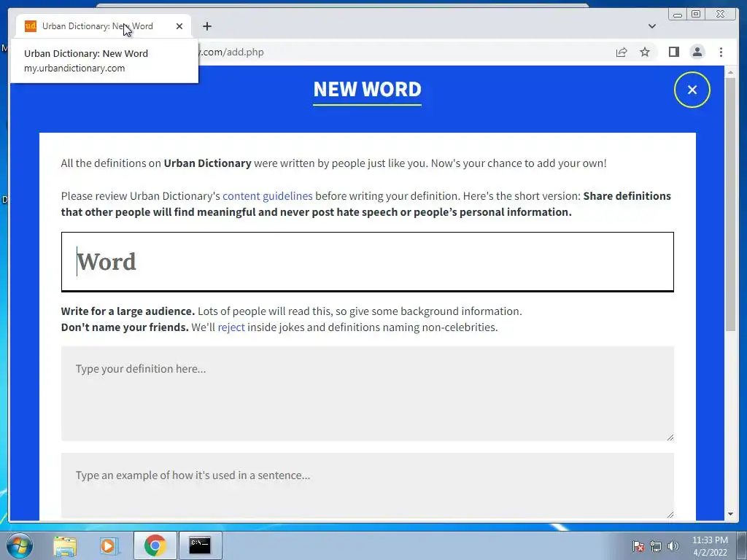Image resolution: width=747 pixels, height=560 pixels.
Task: Click the Action Center flag tray icon
Action: click(x=638, y=546)
